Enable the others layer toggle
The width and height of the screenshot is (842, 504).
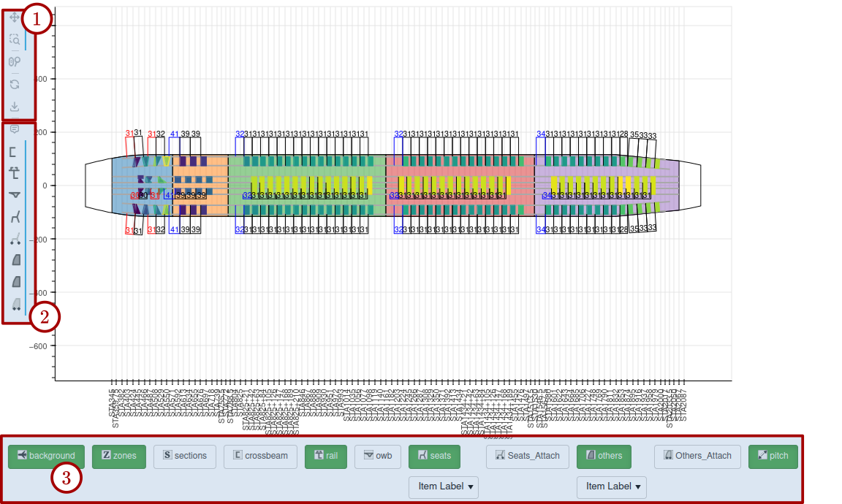click(x=604, y=456)
